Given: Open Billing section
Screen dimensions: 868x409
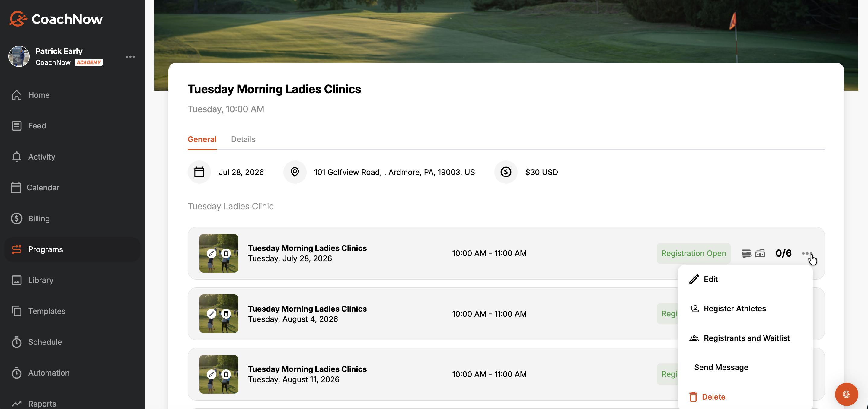Looking at the screenshot, I should 39,218.
